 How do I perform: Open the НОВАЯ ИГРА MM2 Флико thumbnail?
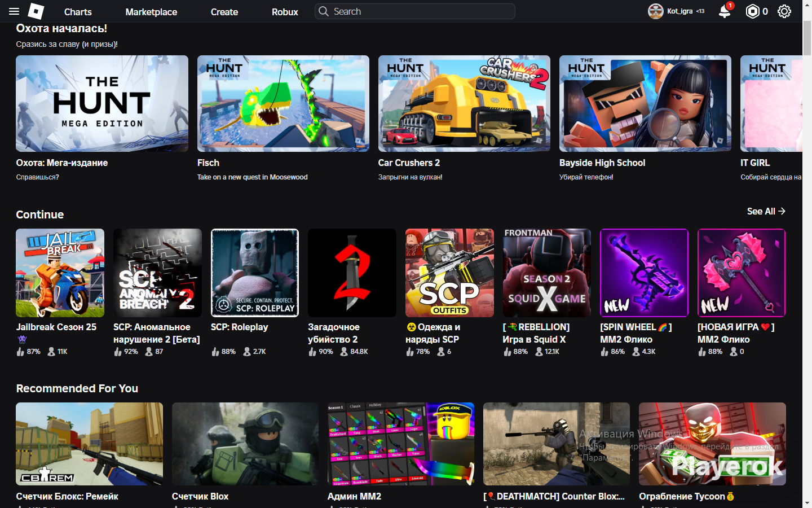click(742, 273)
